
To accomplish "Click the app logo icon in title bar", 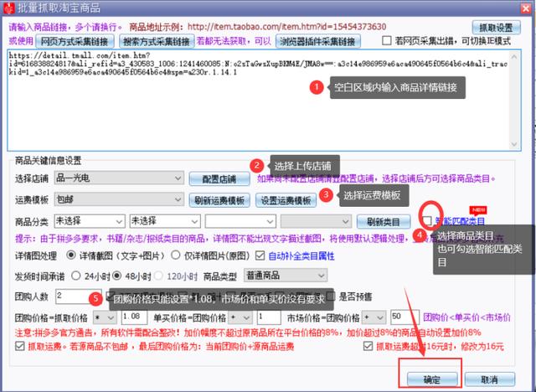I will [8, 8].
